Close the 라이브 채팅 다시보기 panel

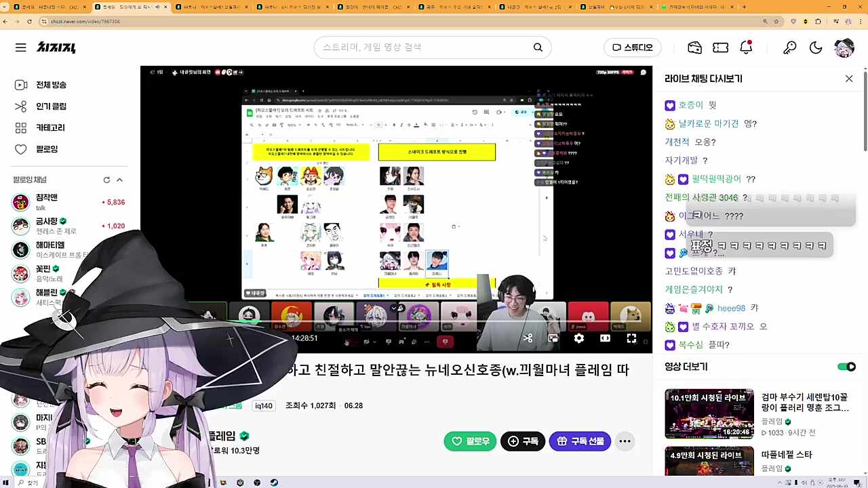(x=849, y=79)
